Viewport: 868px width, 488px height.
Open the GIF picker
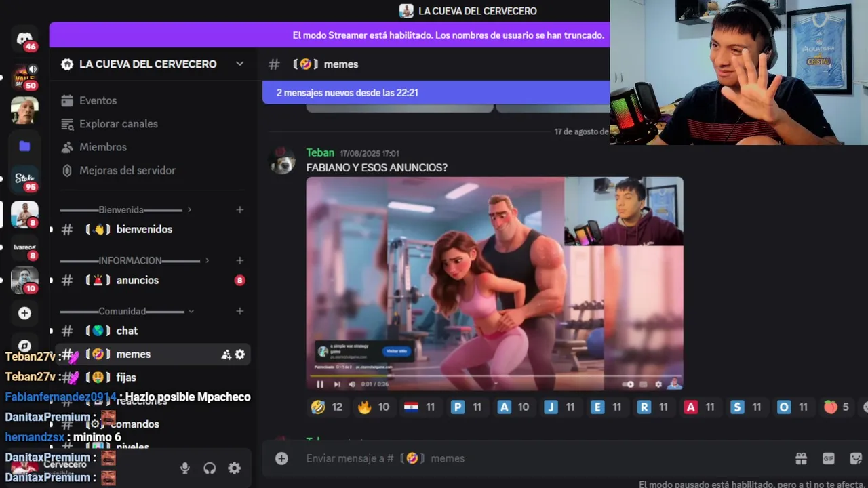coord(828,459)
